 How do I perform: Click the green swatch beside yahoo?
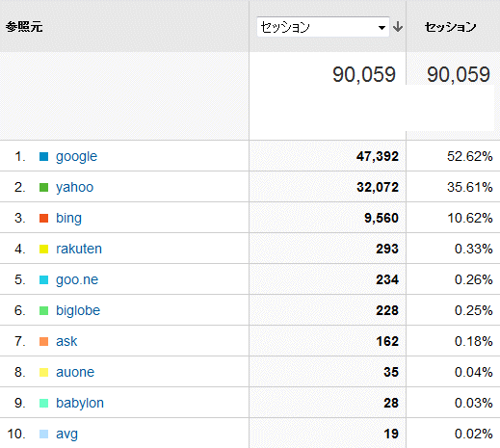point(43,188)
